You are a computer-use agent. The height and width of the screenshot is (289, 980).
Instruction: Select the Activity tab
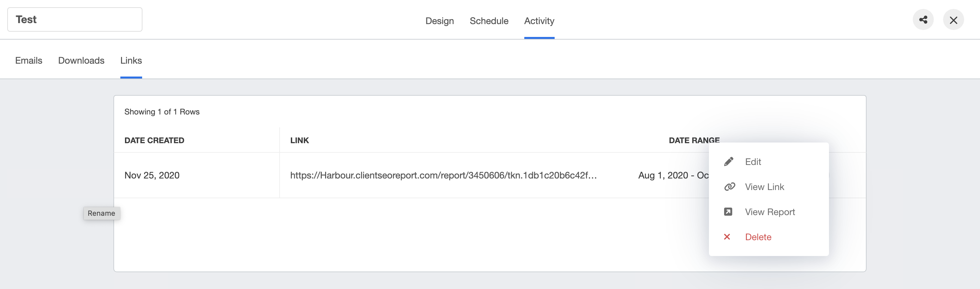(539, 21)
